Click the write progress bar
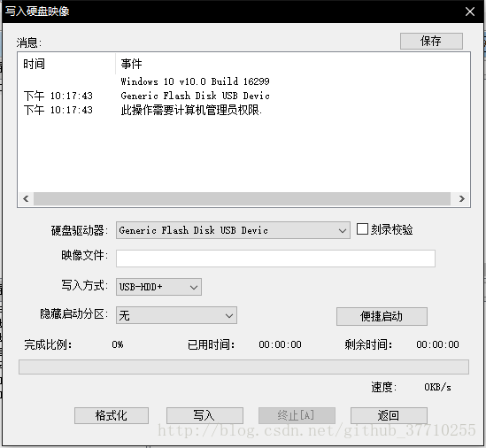Viewport: 486px width, 448px height. click(x=243, y=367)
